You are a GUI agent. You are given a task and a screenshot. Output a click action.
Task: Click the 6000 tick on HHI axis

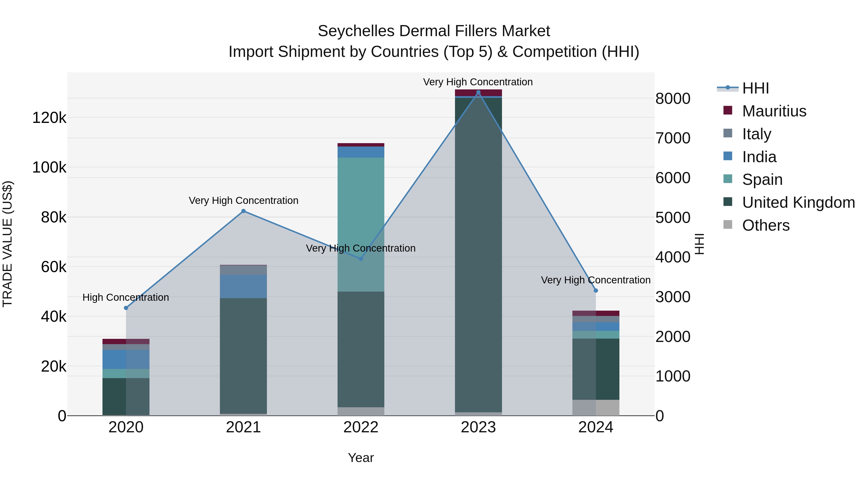673,178
